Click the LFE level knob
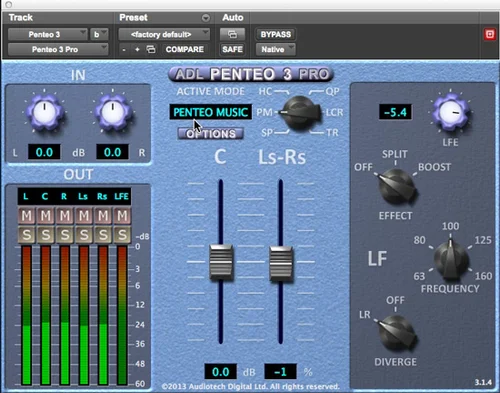This screenshot has height=393, width=500. tap(450, 112)
